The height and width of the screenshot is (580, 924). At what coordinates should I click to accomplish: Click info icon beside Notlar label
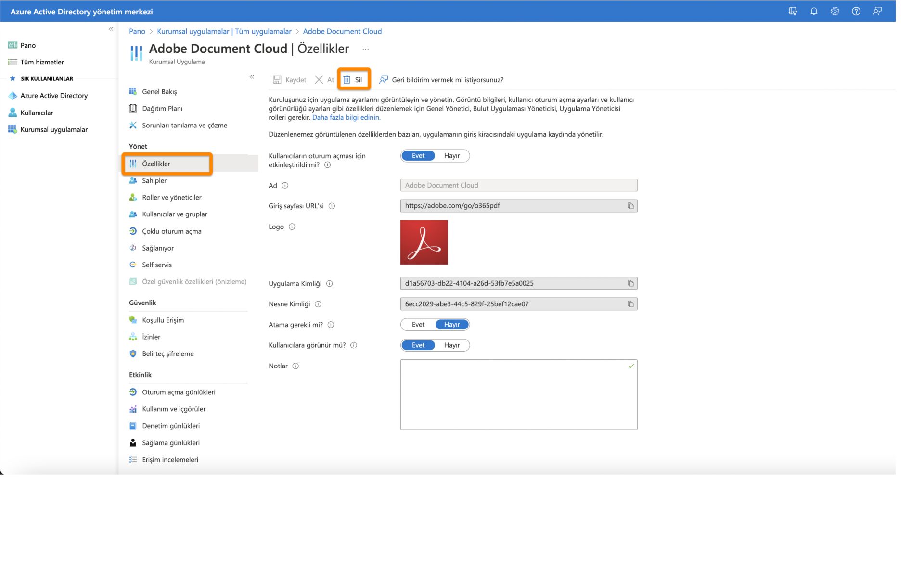(x=295, y=366)
